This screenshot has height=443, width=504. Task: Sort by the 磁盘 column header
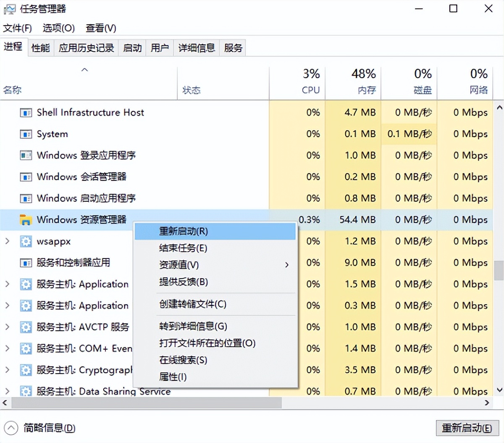click(409, 83)
